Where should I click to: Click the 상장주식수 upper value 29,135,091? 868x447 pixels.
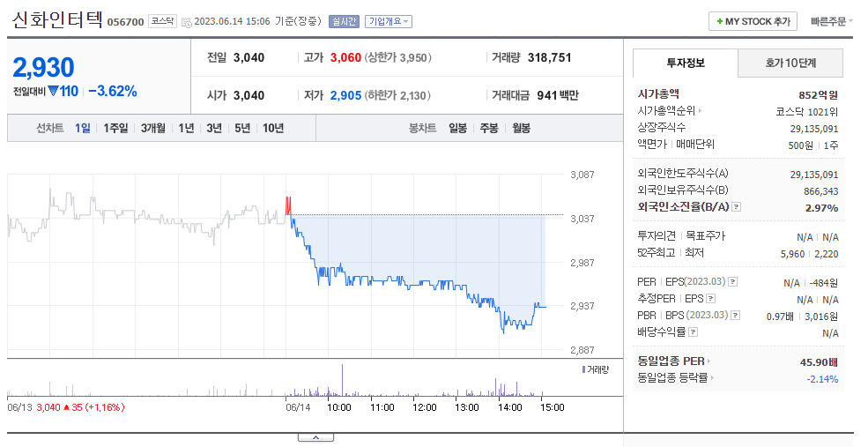(x=813, y=129)
